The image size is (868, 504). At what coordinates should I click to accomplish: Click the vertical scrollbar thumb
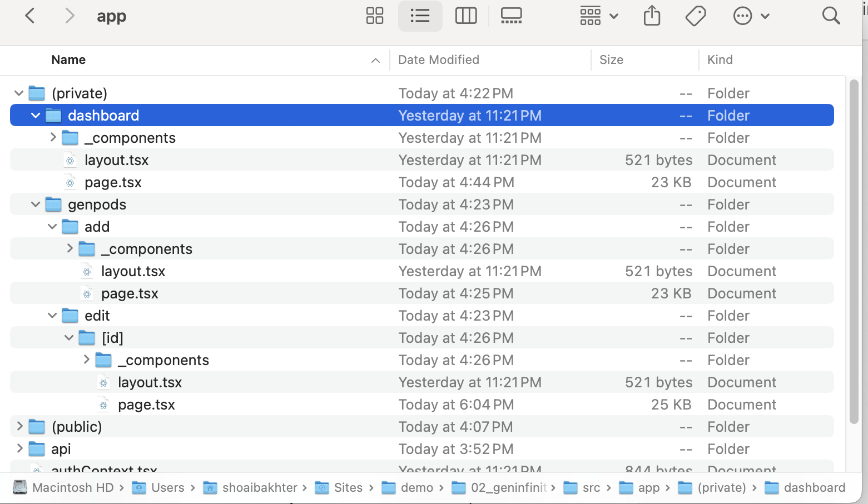tap(854, 250)
